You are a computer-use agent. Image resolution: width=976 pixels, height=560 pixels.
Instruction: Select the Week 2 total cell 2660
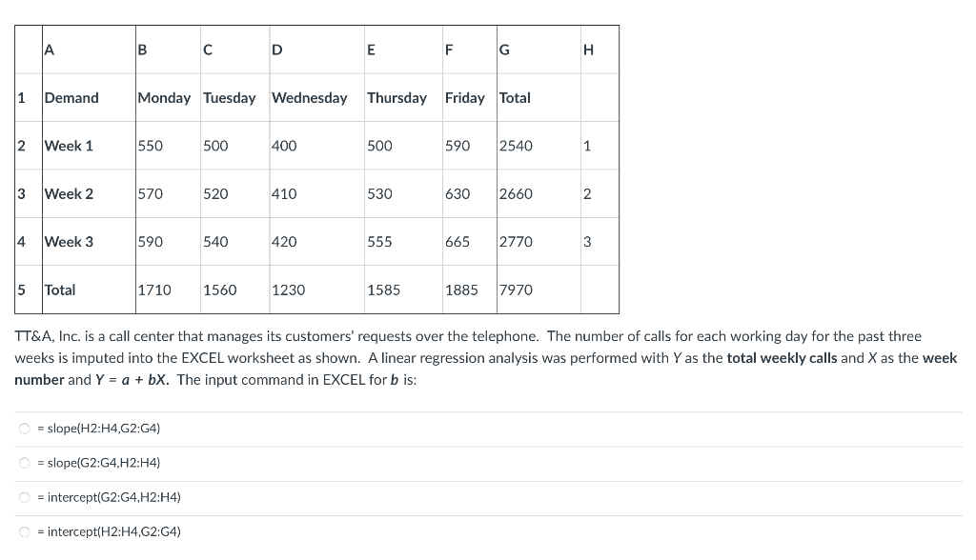click(539, 193)
